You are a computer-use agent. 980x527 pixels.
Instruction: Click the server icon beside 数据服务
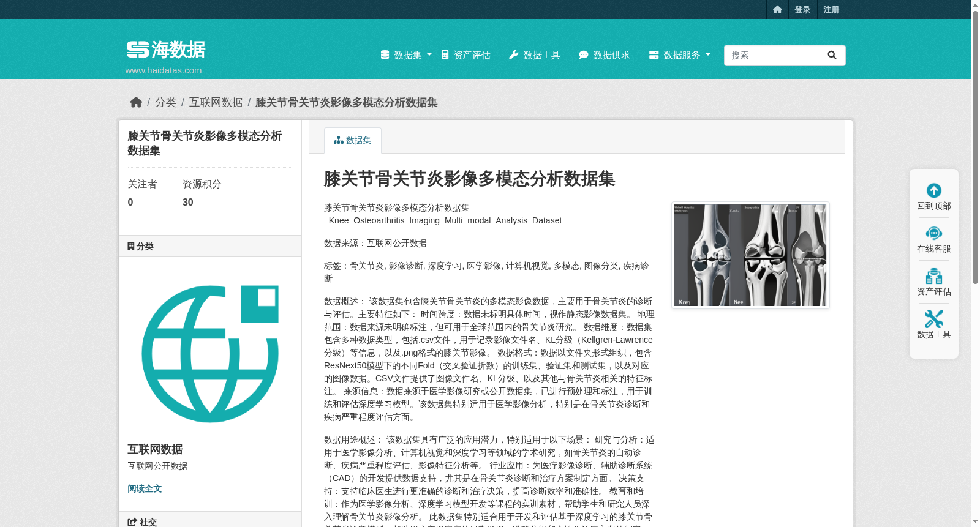click(x=654, y=55)
